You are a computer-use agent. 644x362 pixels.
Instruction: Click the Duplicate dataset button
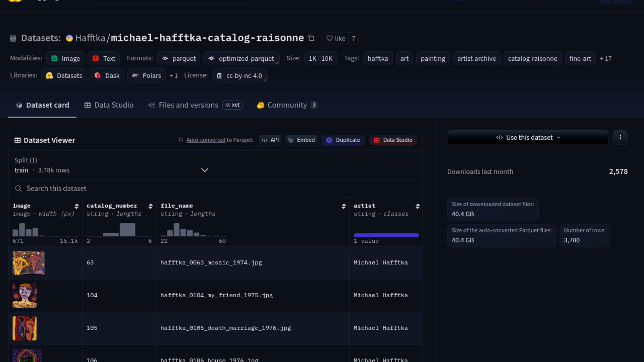pos(343,140)
